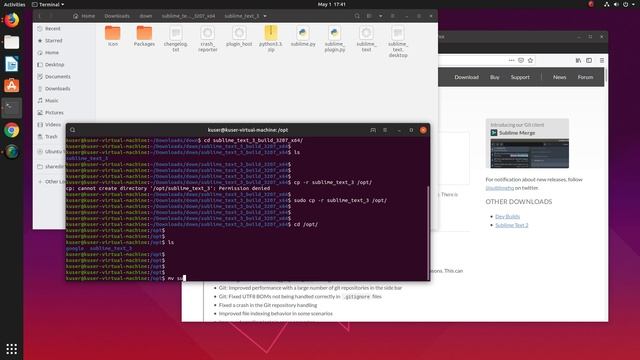Image resolution: width=640 pixels, height=360 pixels.
Task: Click Firefox Pocket save icon
Action: pyautogui.click(x=521, y=60)
